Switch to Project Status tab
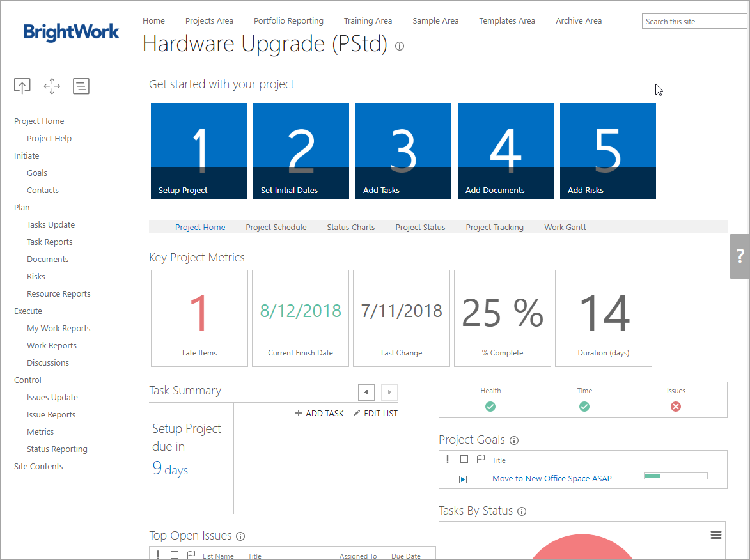This screenshot has height=560, width=750. 420,227
